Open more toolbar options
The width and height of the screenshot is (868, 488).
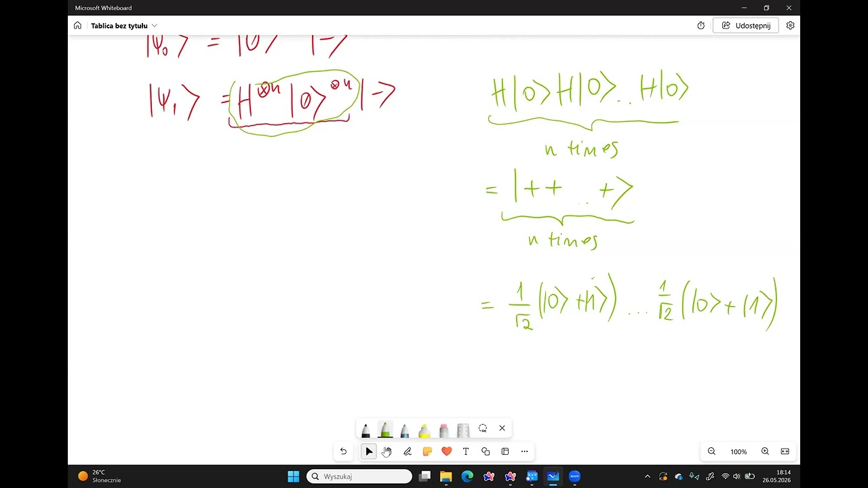click(524, 451)
